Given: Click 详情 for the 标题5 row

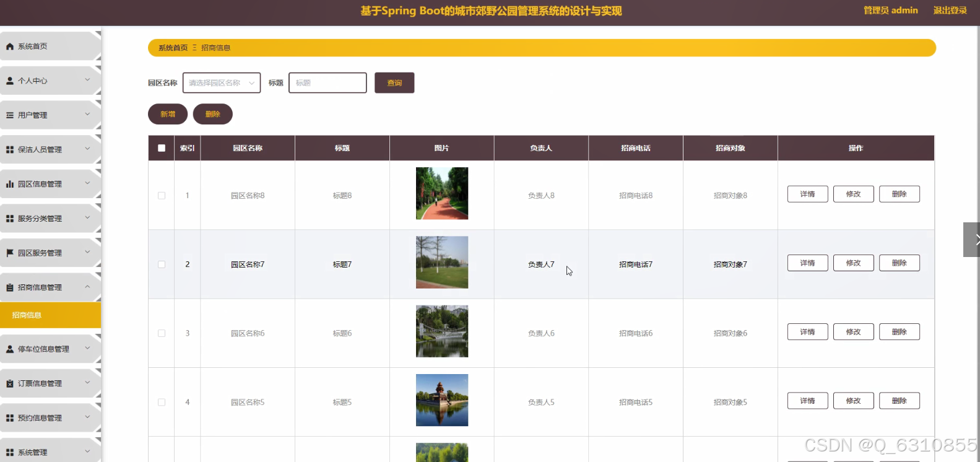Looking at the screenshot, I should tap(807, 401).
